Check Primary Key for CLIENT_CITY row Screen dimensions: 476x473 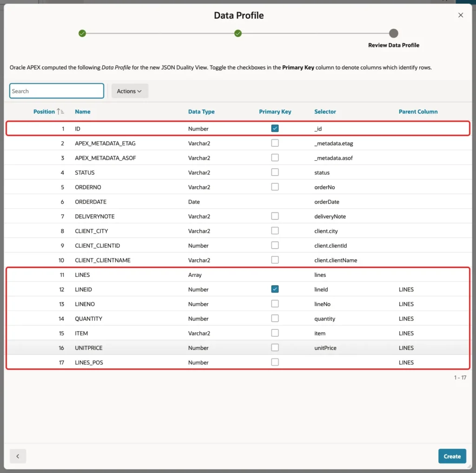[275, 230]
